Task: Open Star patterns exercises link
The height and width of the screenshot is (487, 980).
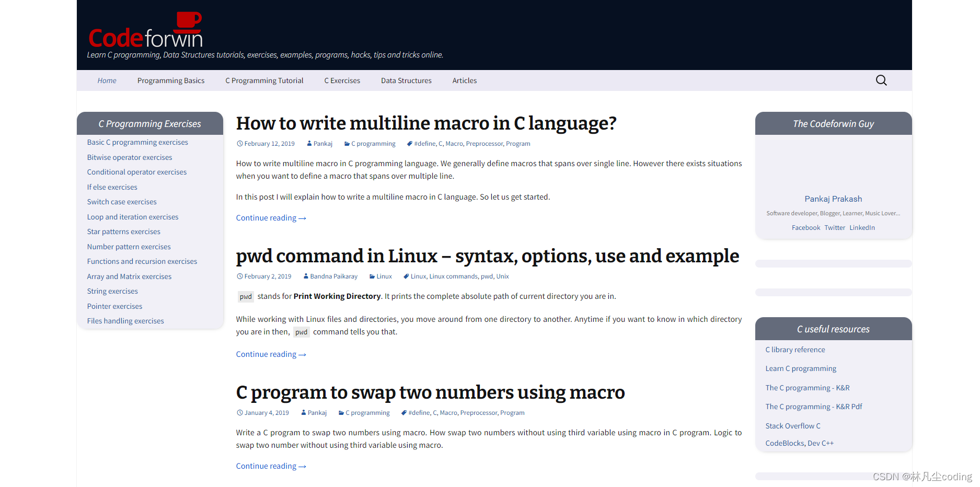Action: click(x=124, y=231)
